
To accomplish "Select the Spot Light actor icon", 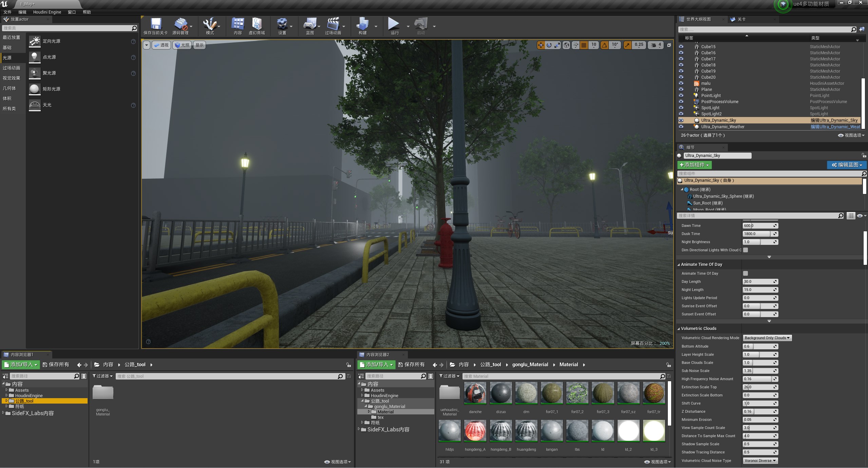I will (x=35, y=73).
